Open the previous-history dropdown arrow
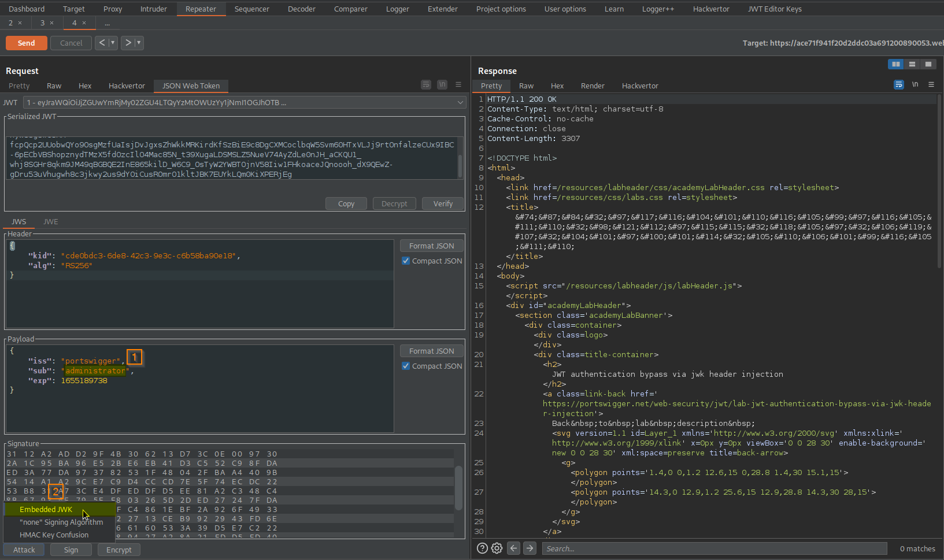Image resolution: width=944 pixels, height=560 pixels. (x=113, y=43)
